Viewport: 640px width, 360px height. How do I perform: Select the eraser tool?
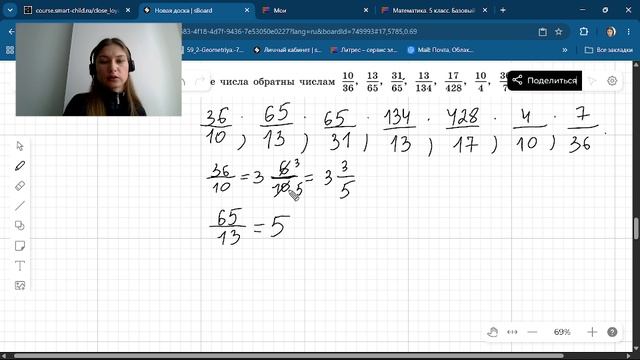[x=20, y=186]
